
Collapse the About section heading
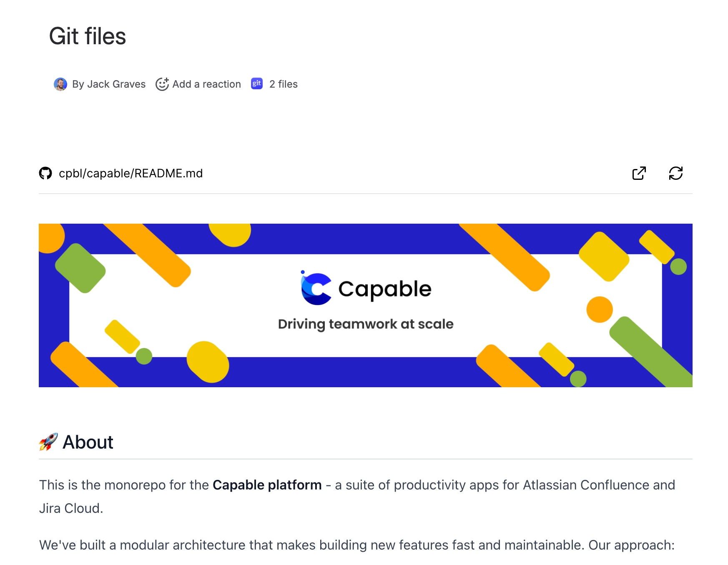(x=87, y=441)
